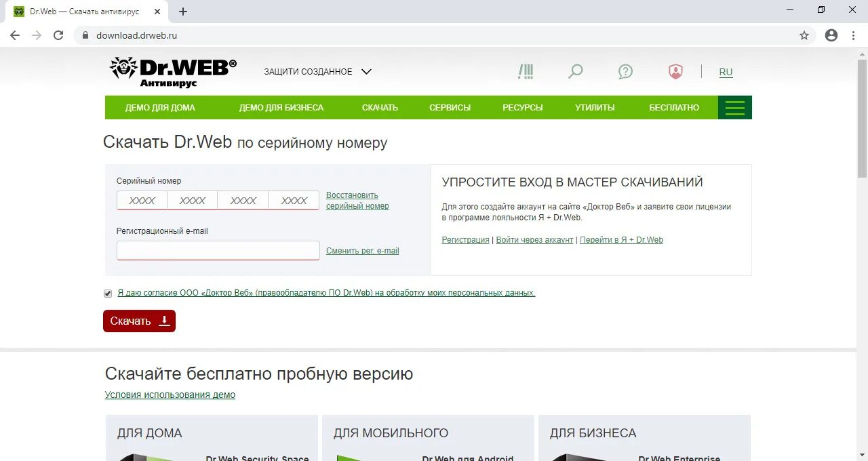Open the support question-mark bubble icon
868x461 pixels.
pyautogui.click(x=625, y=72)
